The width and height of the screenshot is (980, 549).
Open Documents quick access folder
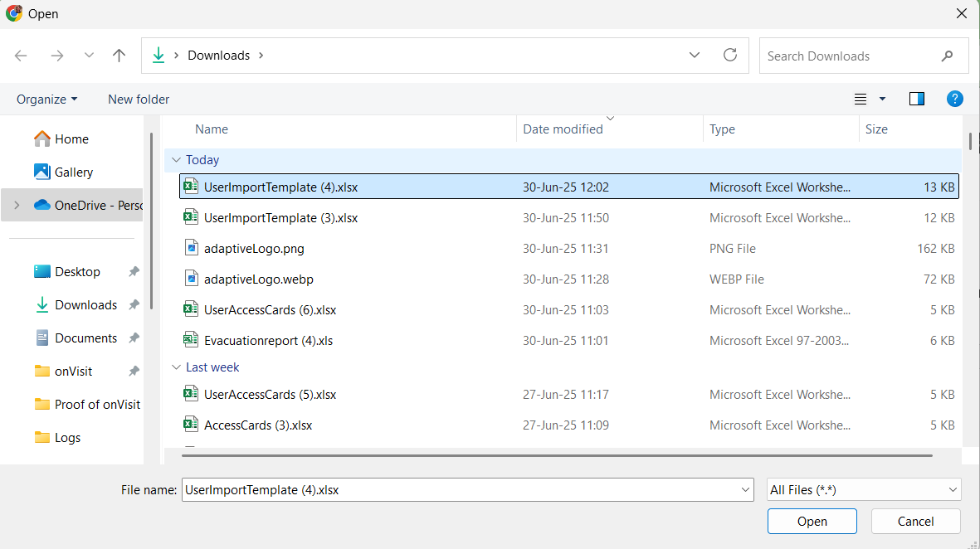[x=76, y=338]
